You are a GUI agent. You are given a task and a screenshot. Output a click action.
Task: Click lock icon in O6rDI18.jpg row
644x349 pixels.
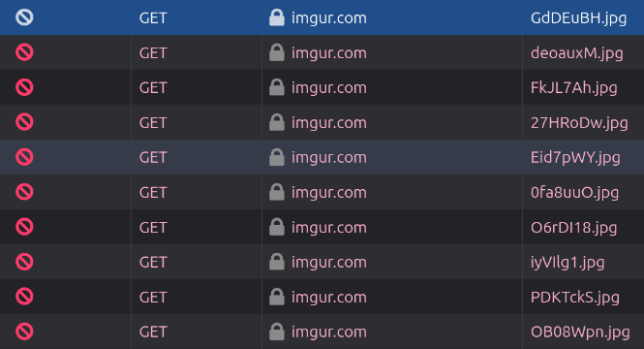click(277, 227)
